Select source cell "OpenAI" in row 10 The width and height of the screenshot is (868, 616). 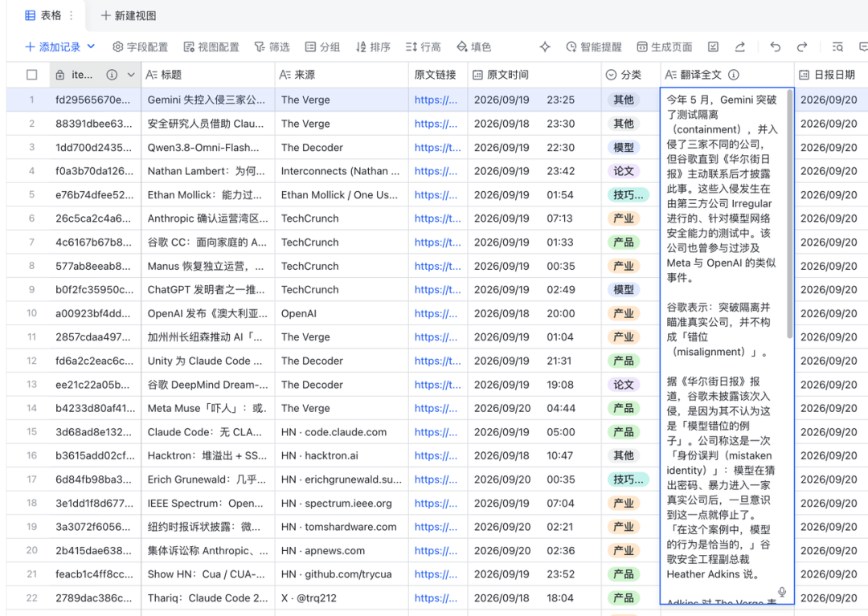(x=341, y=314)
